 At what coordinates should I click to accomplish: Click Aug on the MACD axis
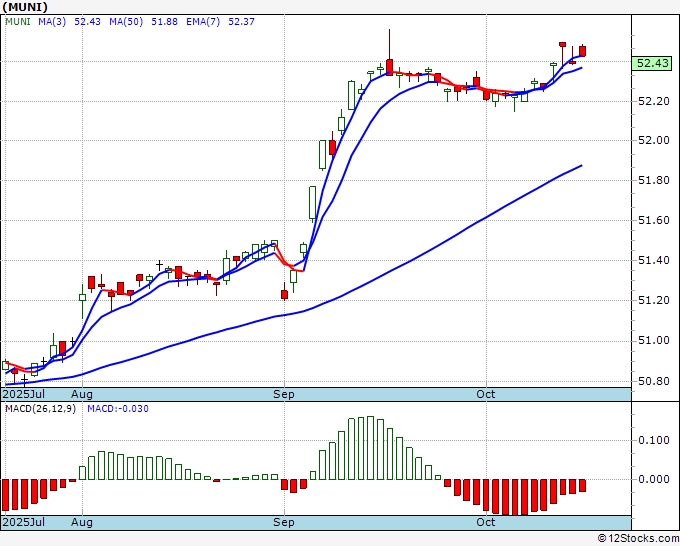click(x=82, y=522)
